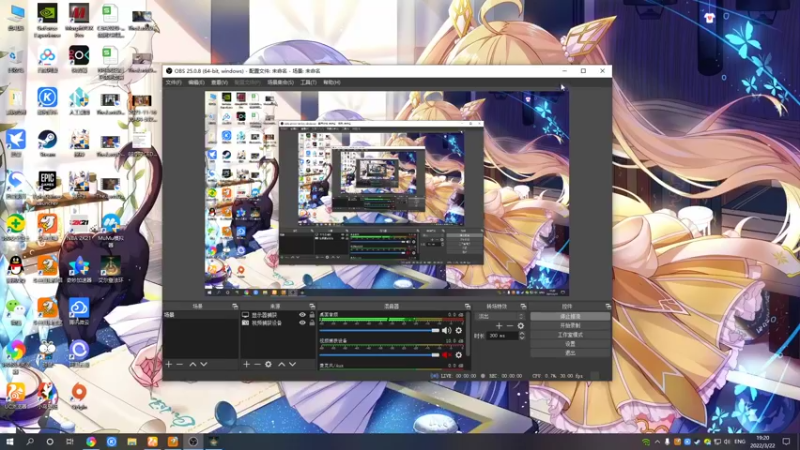Pop out the Scene Transitions dock panel
This screenshot has width=800, height=450.
tap(523, 306)
